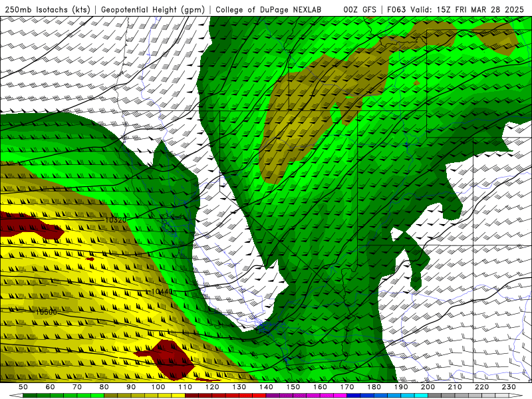Click the 150 value on the color scale
The width and height of the screenshot is (532, 399).
[293, 387]
